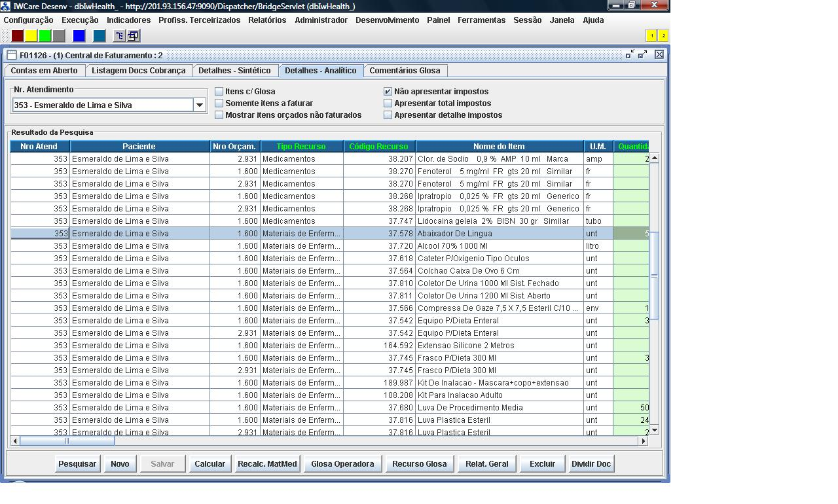The width and height of the screenshot is (838, 504).
Task: Click the Excluir button
Action: pyautogui.click(x=542, y=464)
